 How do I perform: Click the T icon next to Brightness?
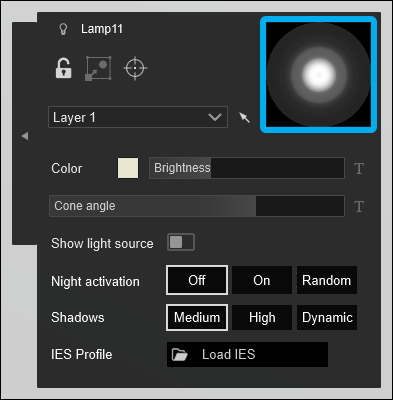pos(359,169)
